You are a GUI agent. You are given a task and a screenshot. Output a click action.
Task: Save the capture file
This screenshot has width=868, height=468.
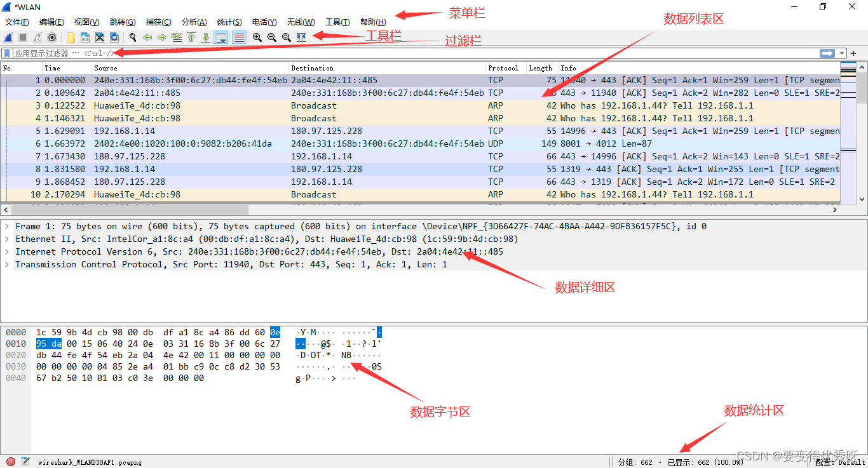point(85,37)
